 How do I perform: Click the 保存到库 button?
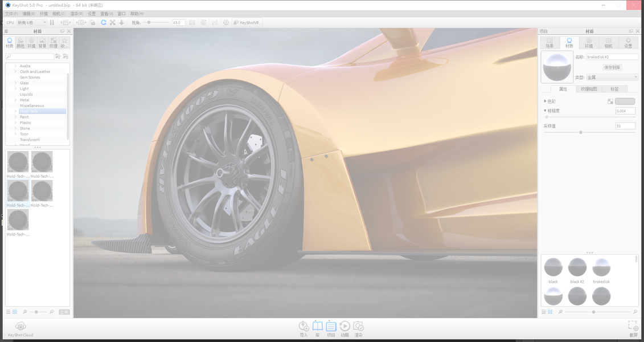[x=612, y=67]
